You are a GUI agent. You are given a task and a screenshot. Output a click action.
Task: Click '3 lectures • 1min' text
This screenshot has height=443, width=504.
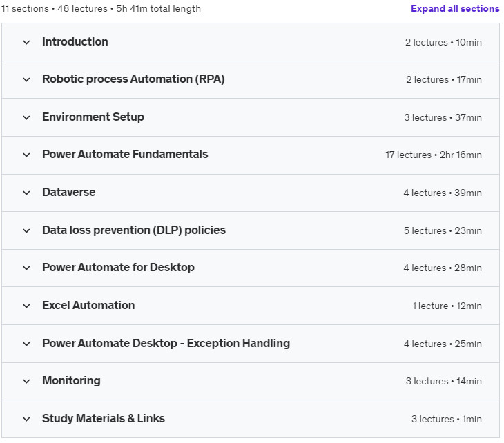click(447, 419)
